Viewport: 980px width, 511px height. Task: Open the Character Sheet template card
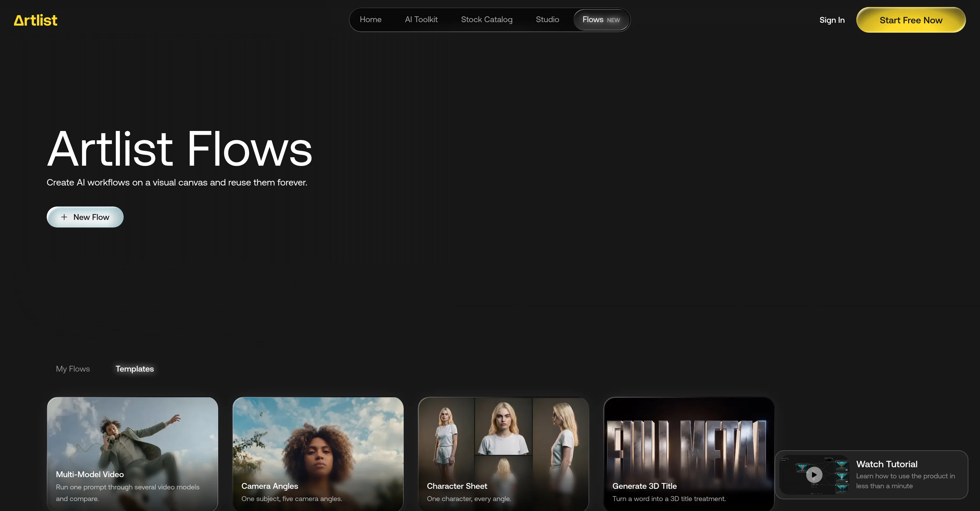[503, 454]
